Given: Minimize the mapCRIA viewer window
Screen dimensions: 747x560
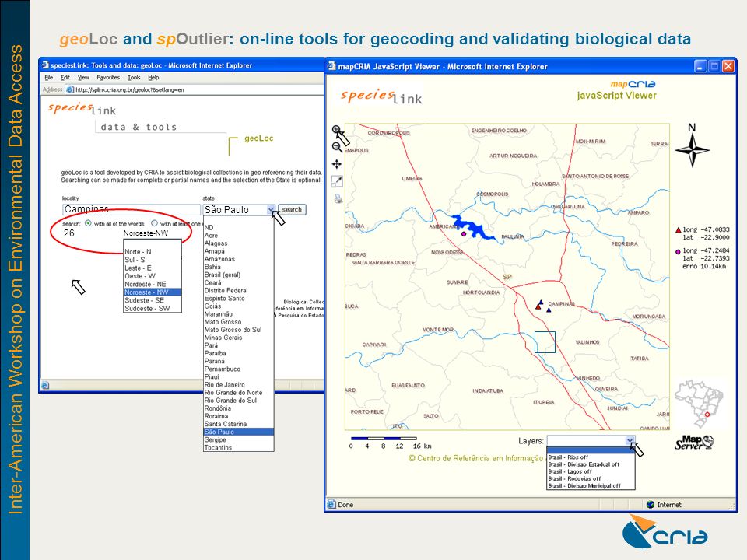Looking at the screenshot, I should (x=700, y=66).
